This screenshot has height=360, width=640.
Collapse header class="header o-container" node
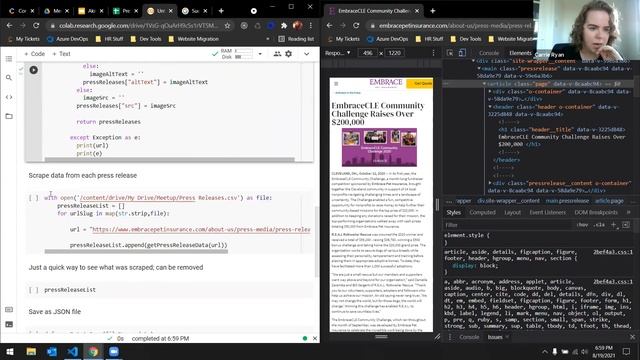(x=490, y=107)
